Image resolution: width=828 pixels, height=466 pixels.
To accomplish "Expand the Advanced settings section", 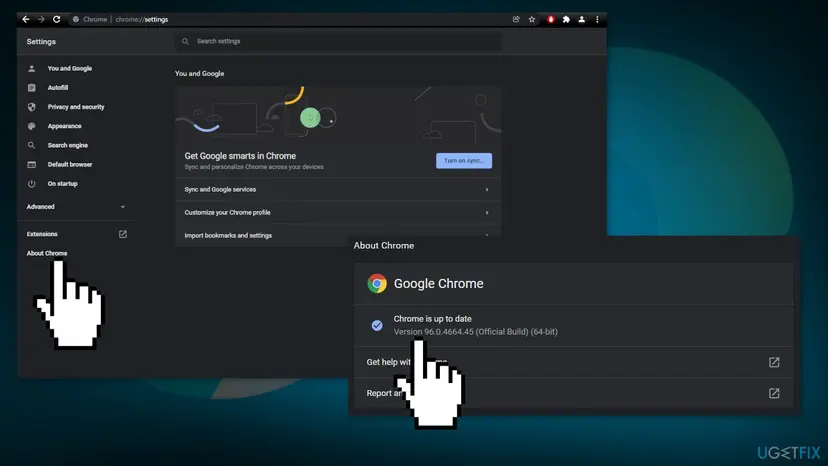I will click(75, 207).
